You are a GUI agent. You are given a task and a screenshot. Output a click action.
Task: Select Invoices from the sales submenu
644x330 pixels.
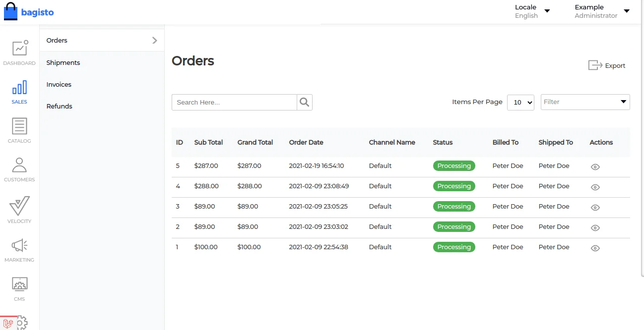coord(59,84)
